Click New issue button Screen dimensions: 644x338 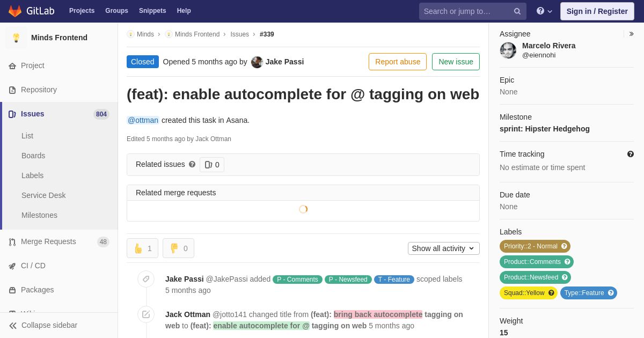point(456,62)
